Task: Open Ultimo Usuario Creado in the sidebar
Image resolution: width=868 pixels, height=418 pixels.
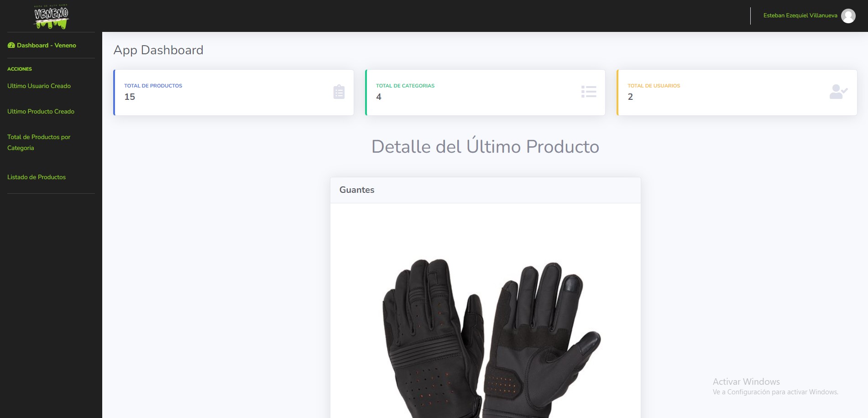Action: 39,86
